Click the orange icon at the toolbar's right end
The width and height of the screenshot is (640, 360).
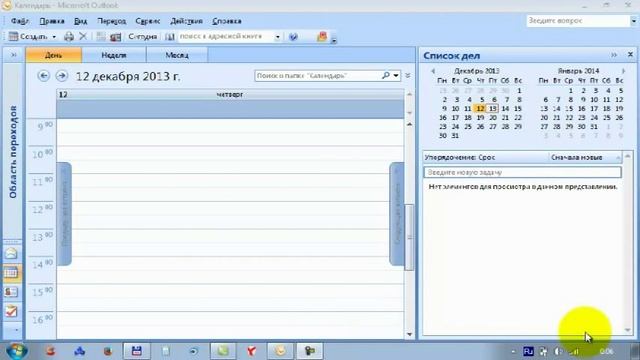click(322, 37)
